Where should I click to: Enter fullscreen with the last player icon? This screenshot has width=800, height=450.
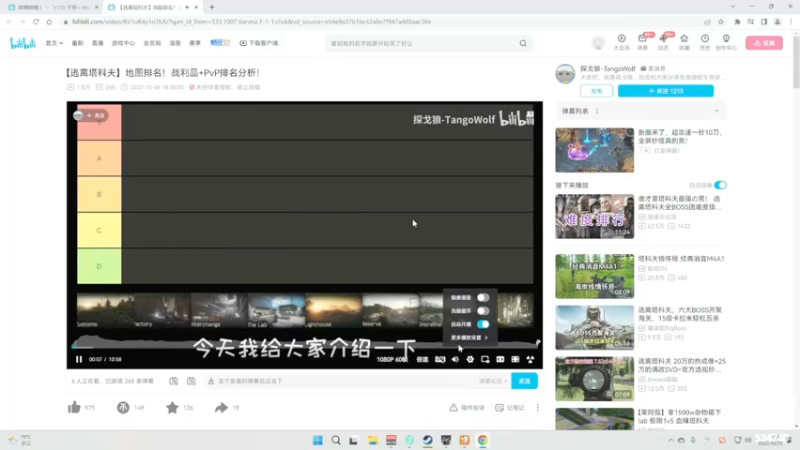coord(530,359)
